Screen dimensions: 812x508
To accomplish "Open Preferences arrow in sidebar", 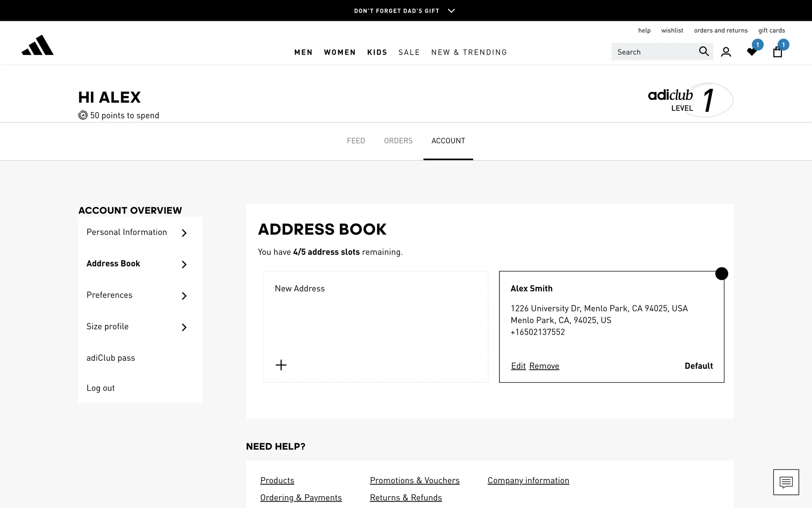I will [184, 296].
